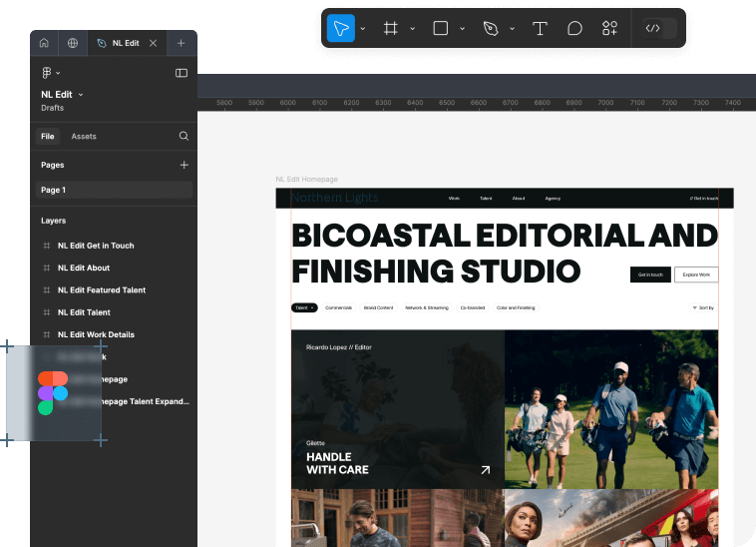Open the Figma main menu dropdown
Screen dimensions: 756x547
click(51, 73)
